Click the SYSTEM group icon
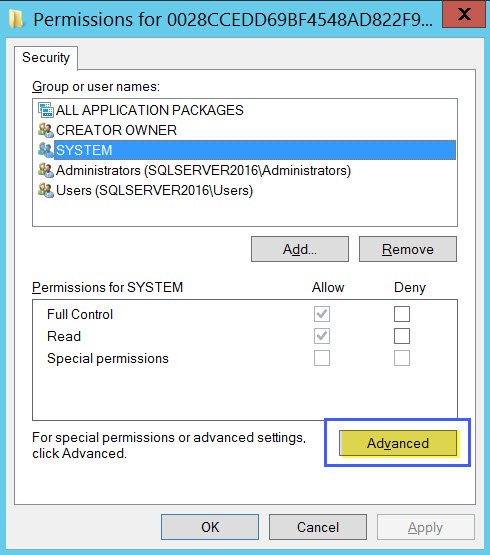The width and height of the screenshot is (490, 555). point(46,150)
